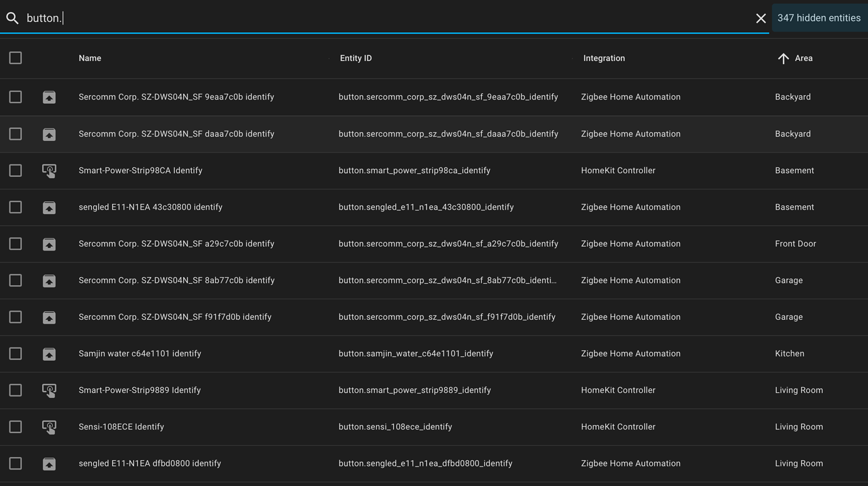Image resolution: width=868 pixels, height=486 pixels.
Task: Click the device icon next to sengled E11-N1EA 43c30800
Action: (x=49, y=207)
